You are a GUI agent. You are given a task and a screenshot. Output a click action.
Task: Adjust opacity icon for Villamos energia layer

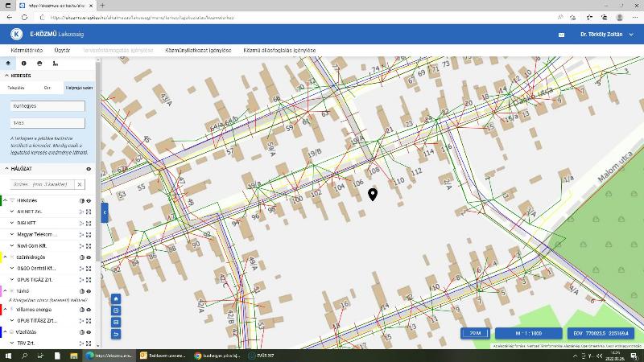tap(82, 310)
